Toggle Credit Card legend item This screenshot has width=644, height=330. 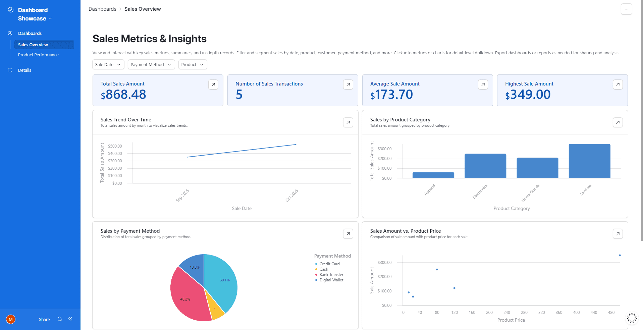[x=329, y=264]
